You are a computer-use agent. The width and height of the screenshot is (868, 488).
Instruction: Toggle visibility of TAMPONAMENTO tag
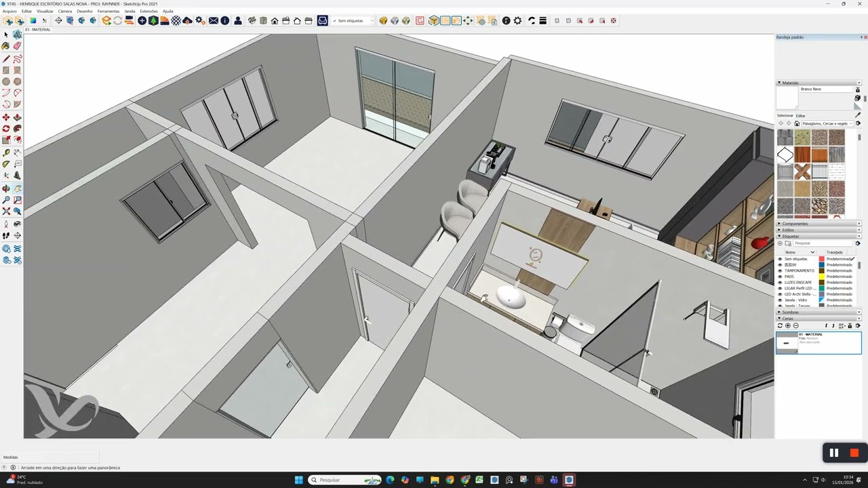tap(780, 270)
